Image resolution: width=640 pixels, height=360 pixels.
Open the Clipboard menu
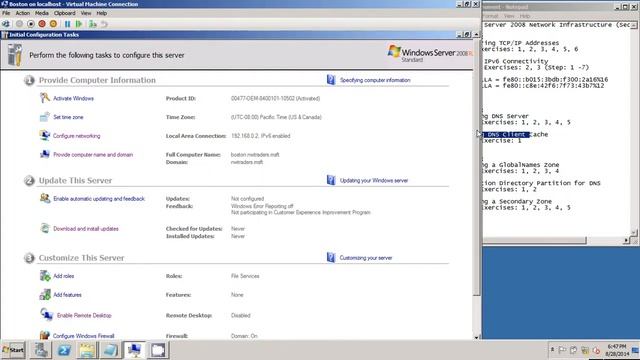pos(64,13)
